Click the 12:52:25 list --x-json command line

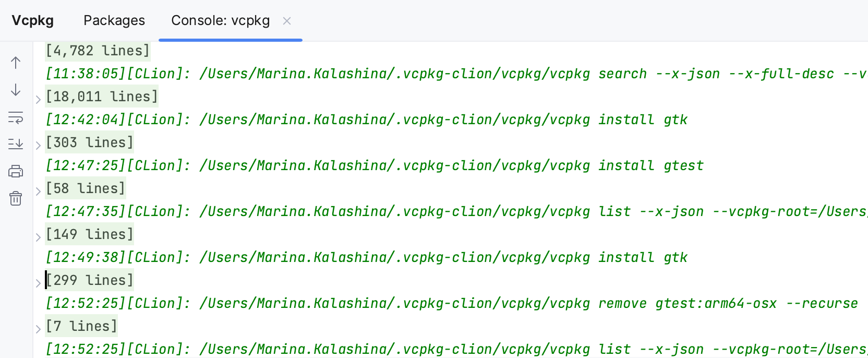pyautogui.click(x=455, y=349)
